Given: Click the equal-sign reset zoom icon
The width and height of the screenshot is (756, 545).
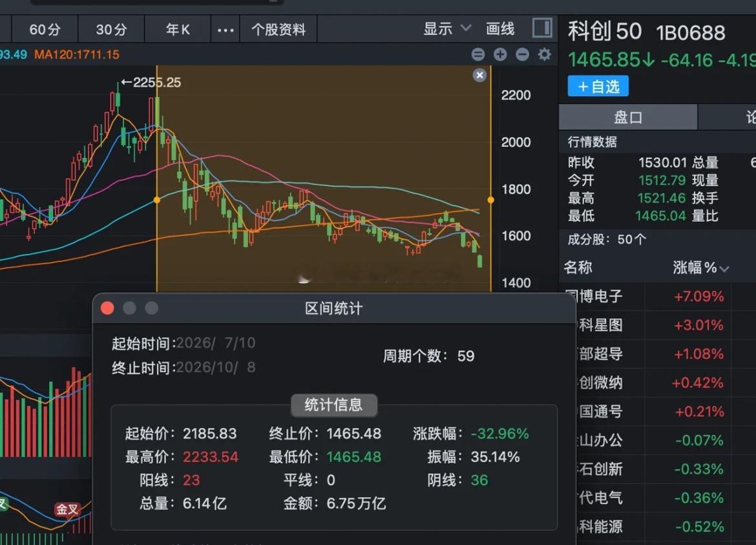Looking at the screenshot, I should (478, 54).
